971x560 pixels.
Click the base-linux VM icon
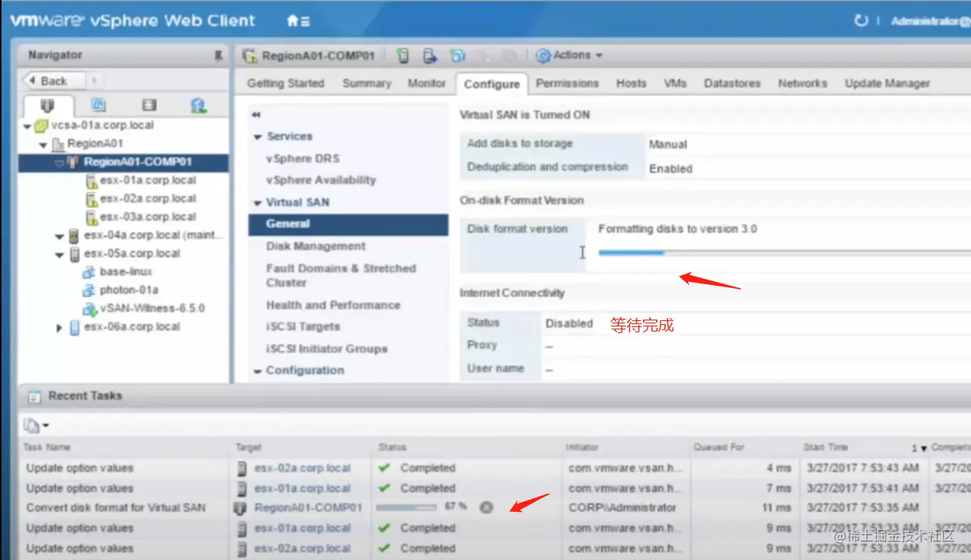tap(90, 272)
